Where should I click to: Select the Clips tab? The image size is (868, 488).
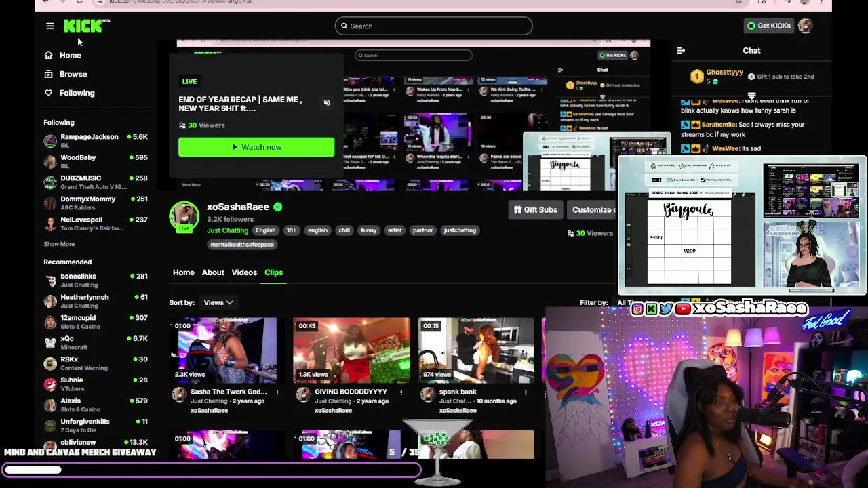coord(274,272)
